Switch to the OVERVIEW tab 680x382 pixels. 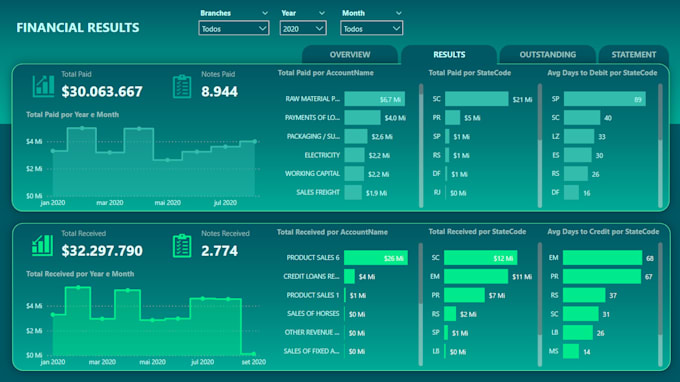(x=350, y=55)
